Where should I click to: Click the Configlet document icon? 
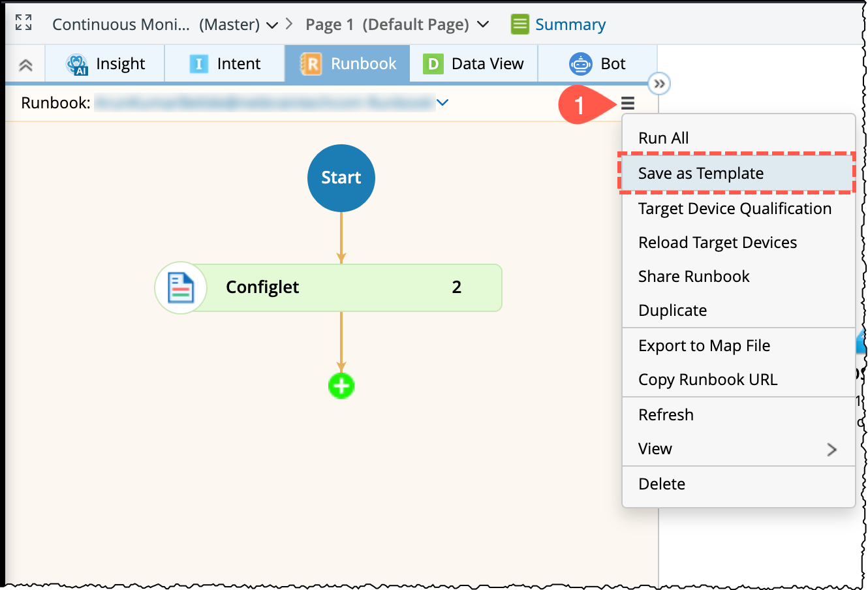pos(181,287)
